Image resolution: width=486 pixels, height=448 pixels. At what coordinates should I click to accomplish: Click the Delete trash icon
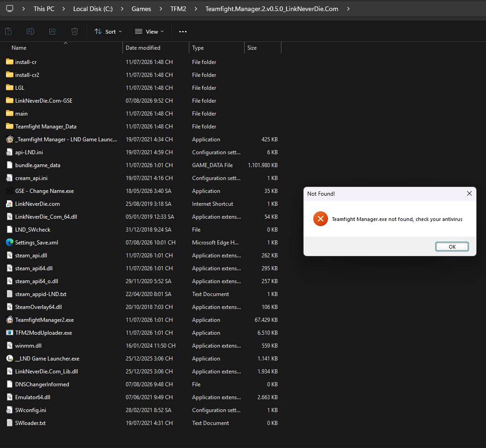click(x=74, y=31)
